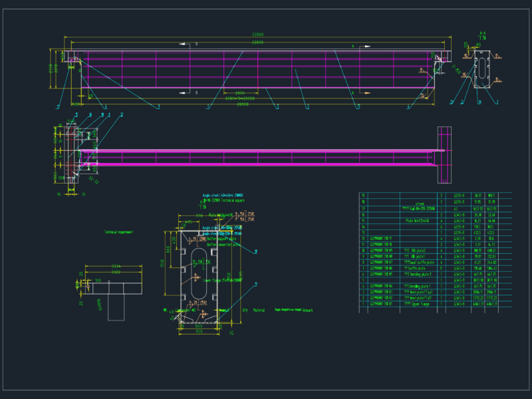Select the 22800 overall length dimension
This screenshot has height=399, width=532.
[x=258, y=35]
